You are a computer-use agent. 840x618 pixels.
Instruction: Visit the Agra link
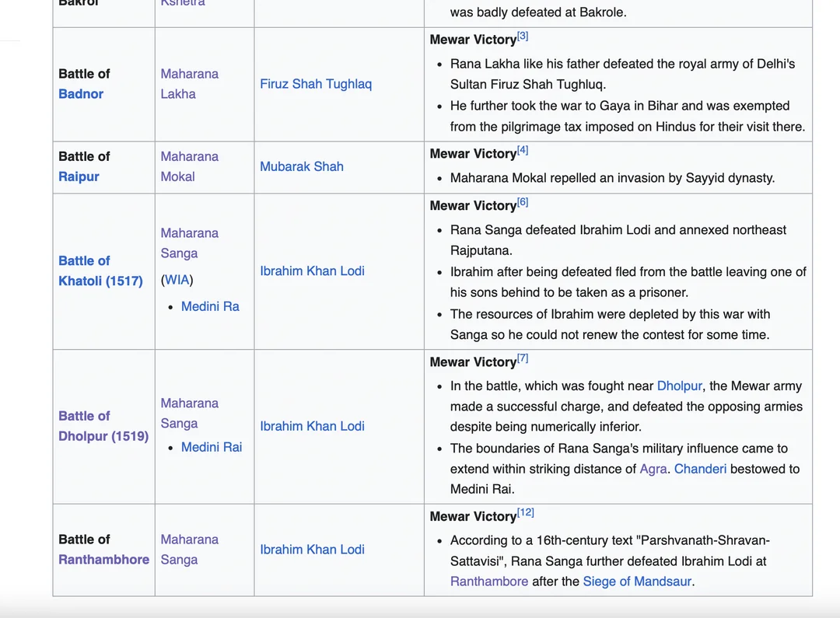653,469
